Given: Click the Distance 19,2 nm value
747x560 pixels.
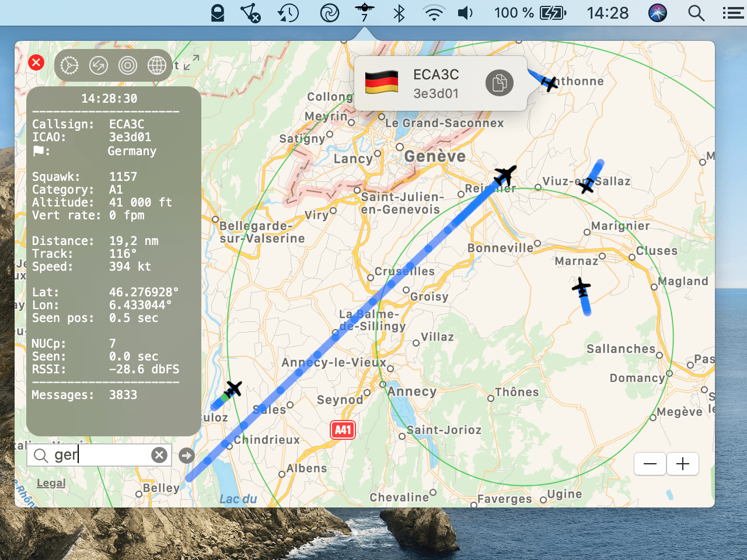Looking at the screenshot, I should (134, 241).
